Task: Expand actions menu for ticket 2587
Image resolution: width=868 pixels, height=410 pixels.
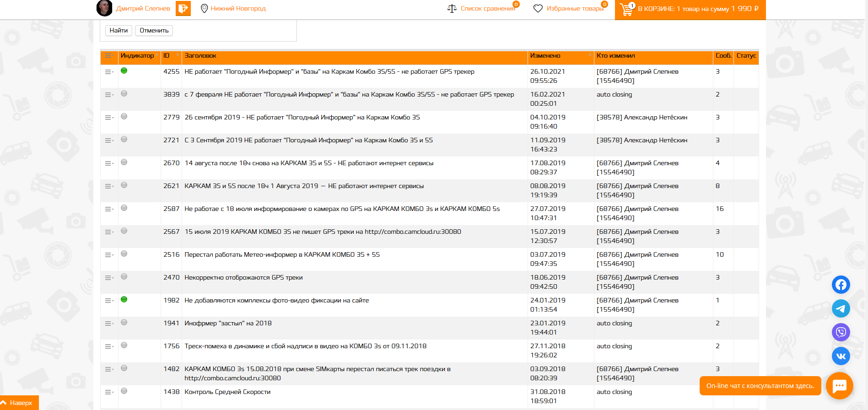Action: tap(109, 209)
